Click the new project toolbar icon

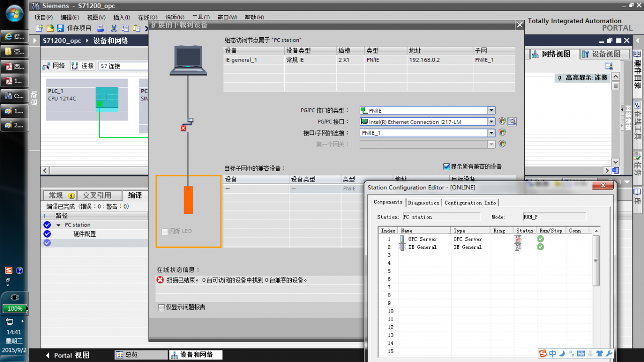pos(39,28)
